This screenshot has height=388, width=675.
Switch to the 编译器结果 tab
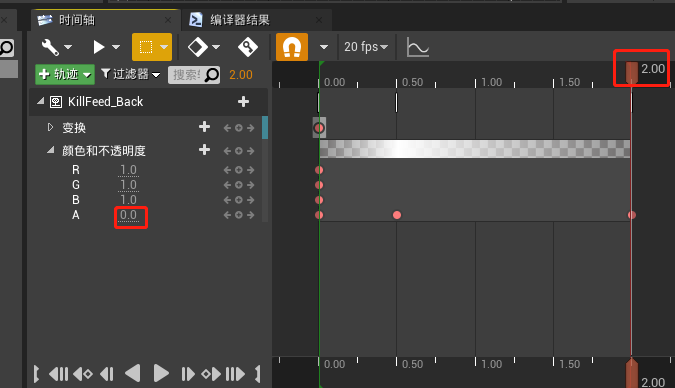(240, 20)
